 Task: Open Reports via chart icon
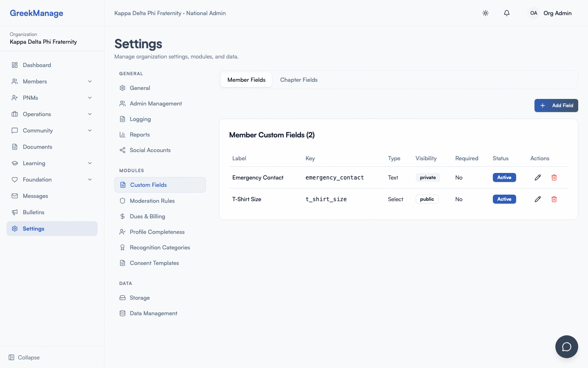[122, 134]
